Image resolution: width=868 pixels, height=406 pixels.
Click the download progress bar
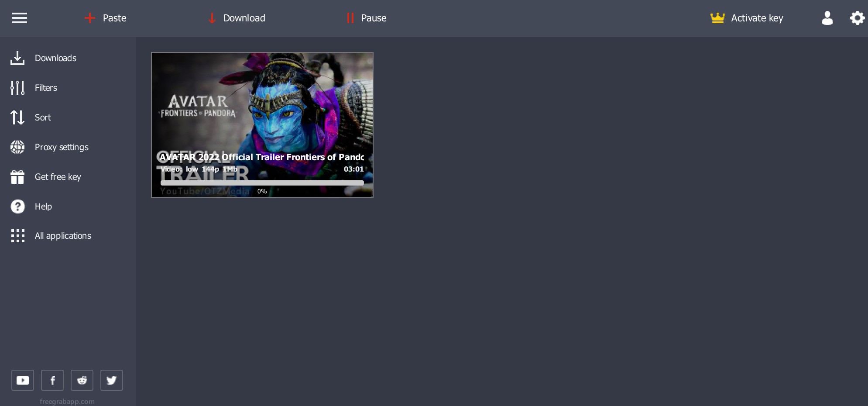pyautogui.click(x=262, y=183)
